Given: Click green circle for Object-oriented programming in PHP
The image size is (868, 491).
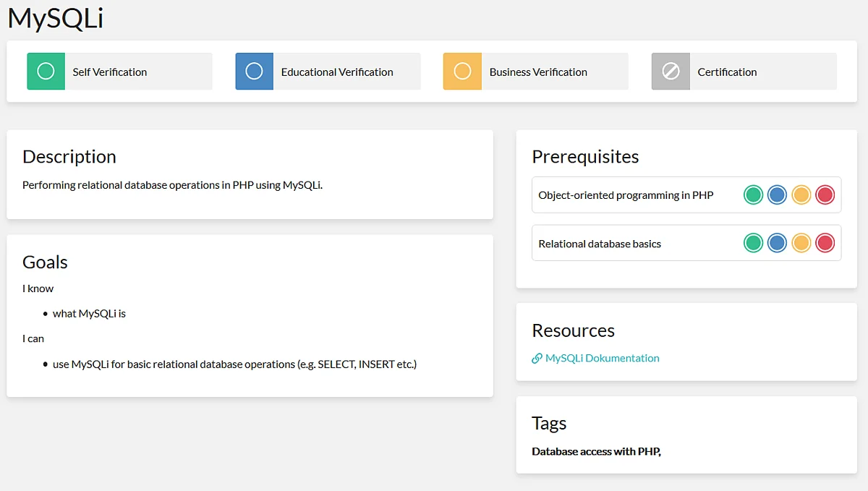Looking at the screenshot, I should point(753,195).
